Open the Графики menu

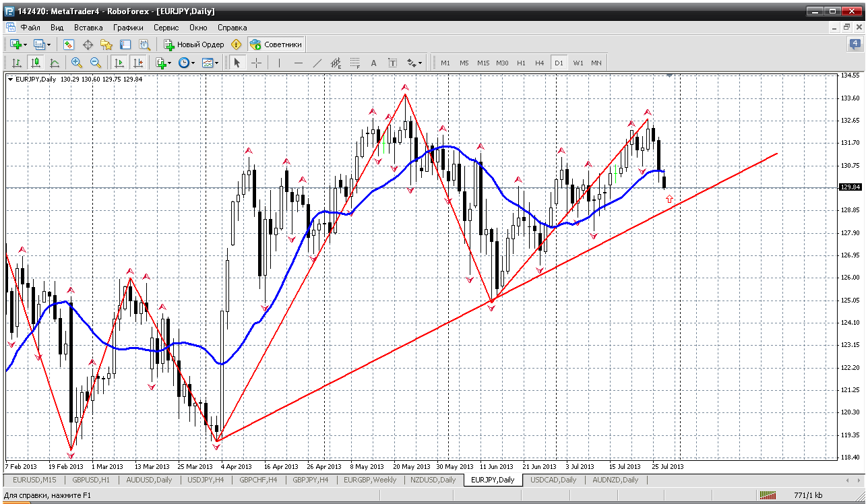[129, 28]
